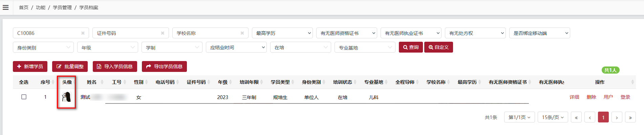Click the student avatar thumbnail
Screen dimensions: 644x135
(66, 97)
